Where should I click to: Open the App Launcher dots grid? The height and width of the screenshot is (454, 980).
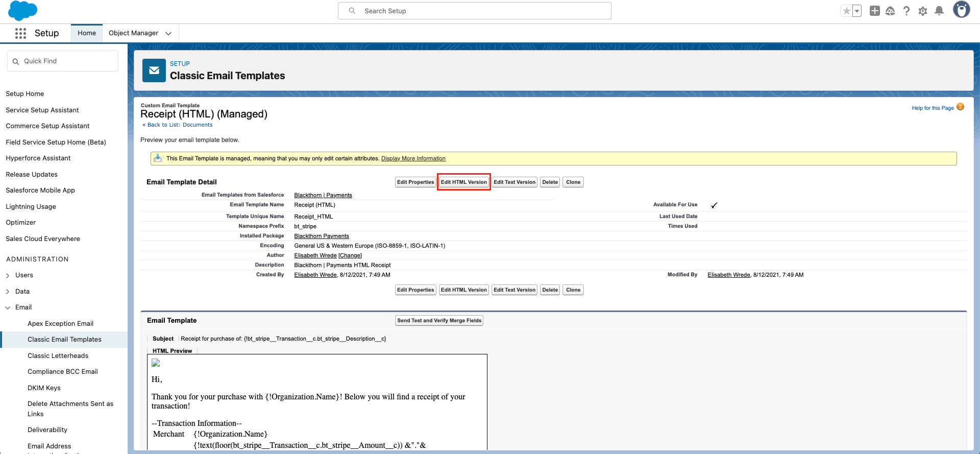pos(20,33)
